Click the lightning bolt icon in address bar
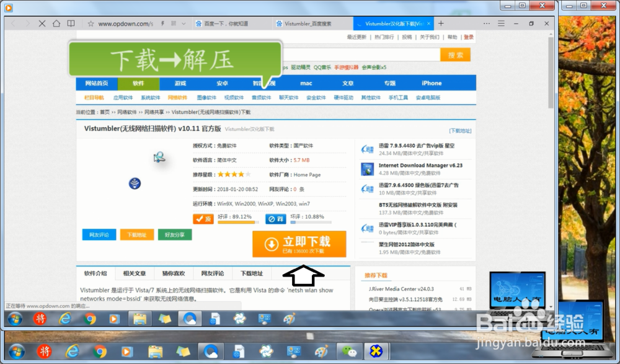Viewport: 620px width, 364px height. tap(162, 24)
